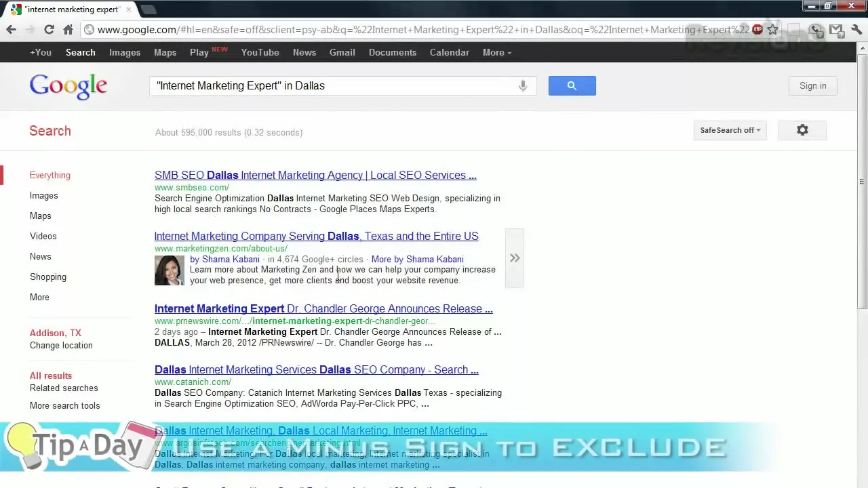Click the Google logo

(68, 86)
